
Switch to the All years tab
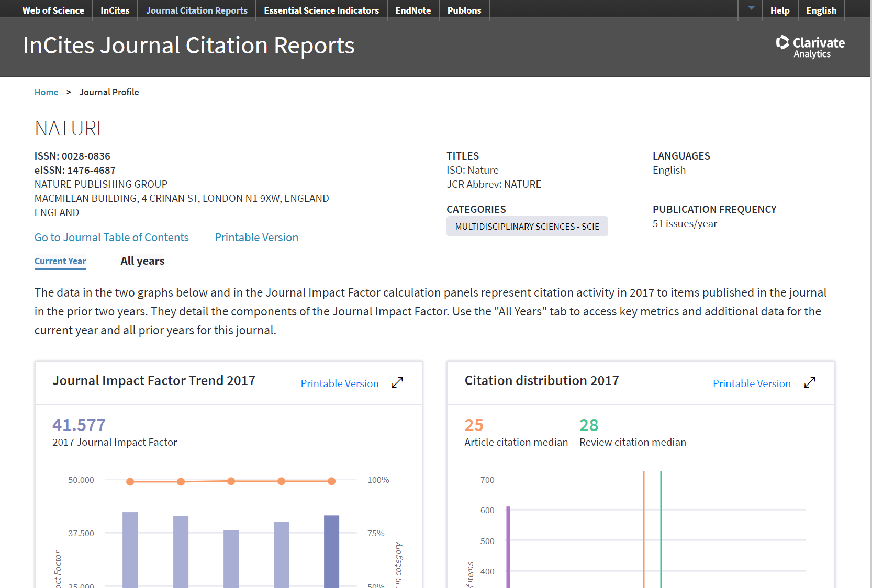point(142,261)
